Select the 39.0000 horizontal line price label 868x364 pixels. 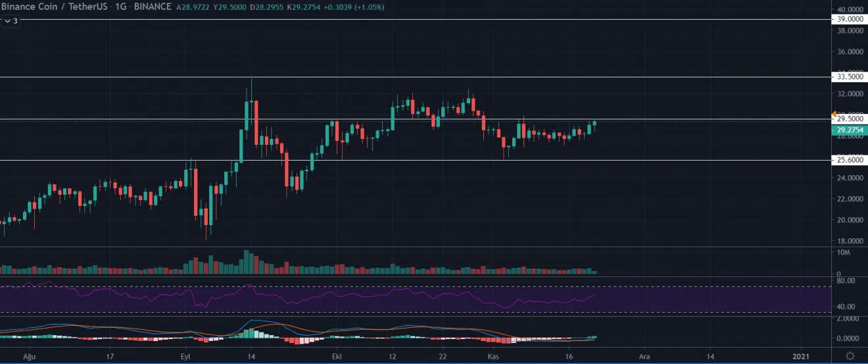pos(850,20)
